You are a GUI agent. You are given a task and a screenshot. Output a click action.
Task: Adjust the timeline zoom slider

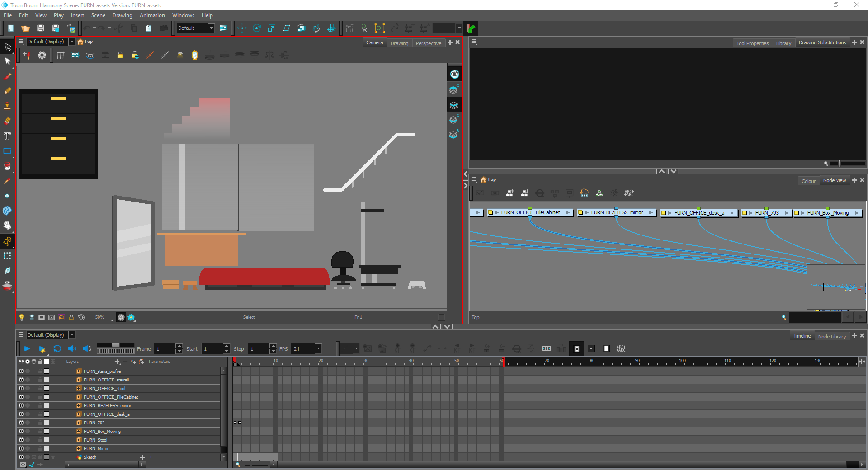point(251,465)
